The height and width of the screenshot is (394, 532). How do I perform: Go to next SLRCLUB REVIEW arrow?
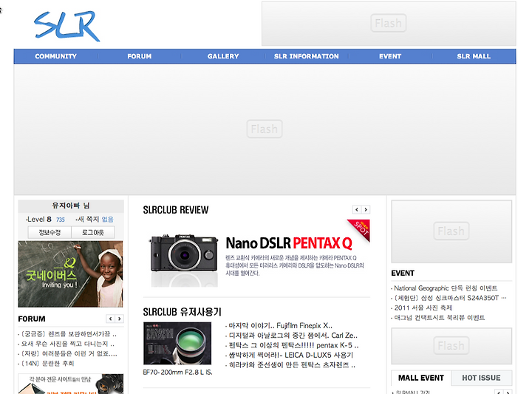[x=366, y=210]
